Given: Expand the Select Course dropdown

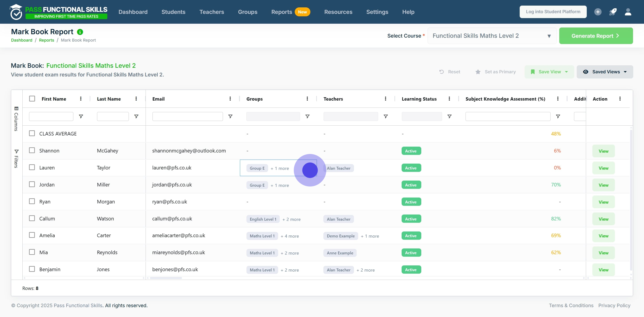Looking at the screenshot, I should point(491,36).
